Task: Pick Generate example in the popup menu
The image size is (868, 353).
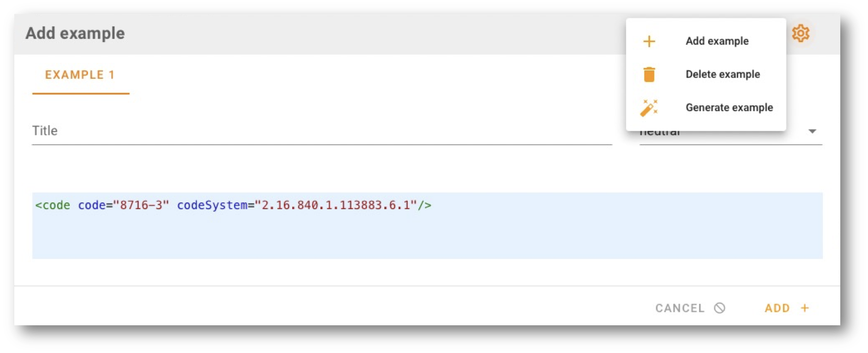Action: click(x=729, y=108)
